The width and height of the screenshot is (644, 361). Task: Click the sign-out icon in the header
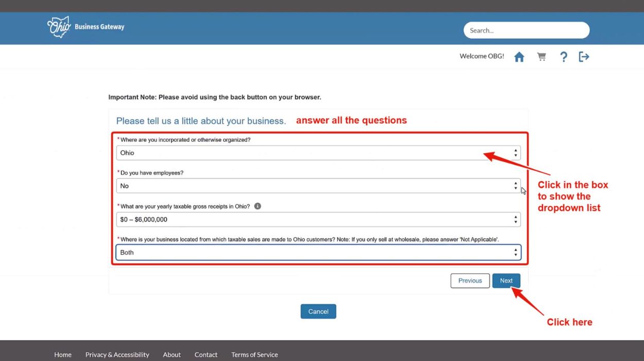584,56
